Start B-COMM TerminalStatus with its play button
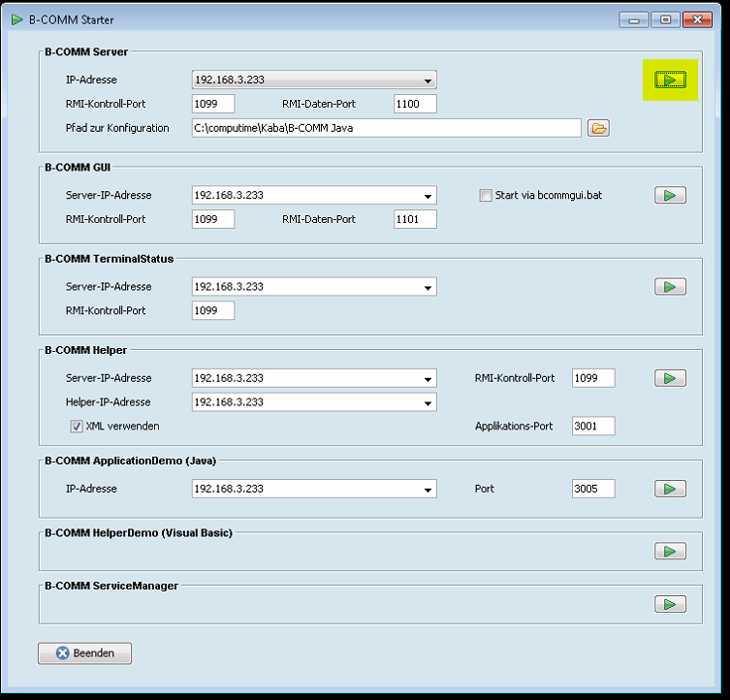 (x=670, y=286)
